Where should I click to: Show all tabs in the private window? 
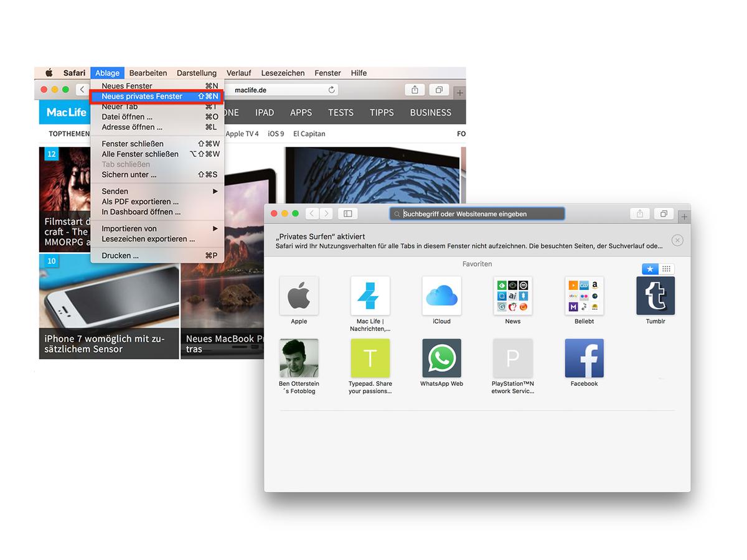pyautogui.click(x=664, y=213)
